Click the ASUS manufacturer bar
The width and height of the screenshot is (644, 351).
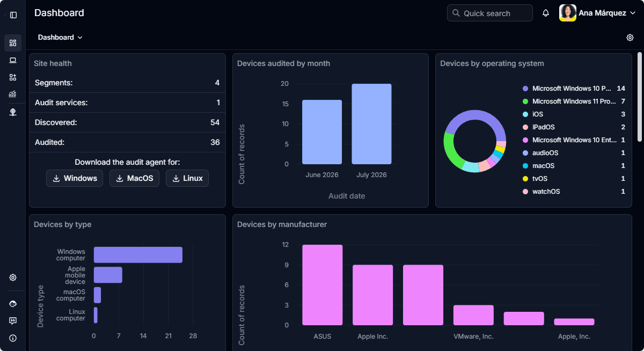(323, 285)
